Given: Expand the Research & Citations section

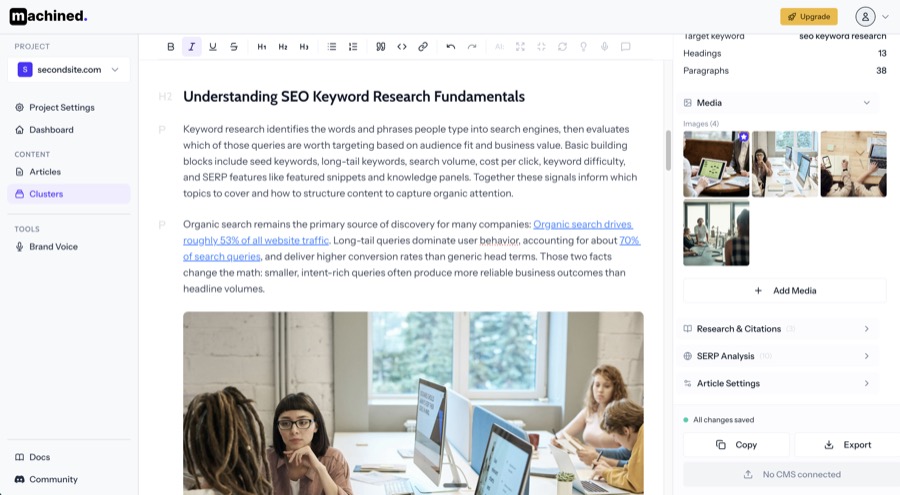Looking at the screenshot, I should 778,329.
